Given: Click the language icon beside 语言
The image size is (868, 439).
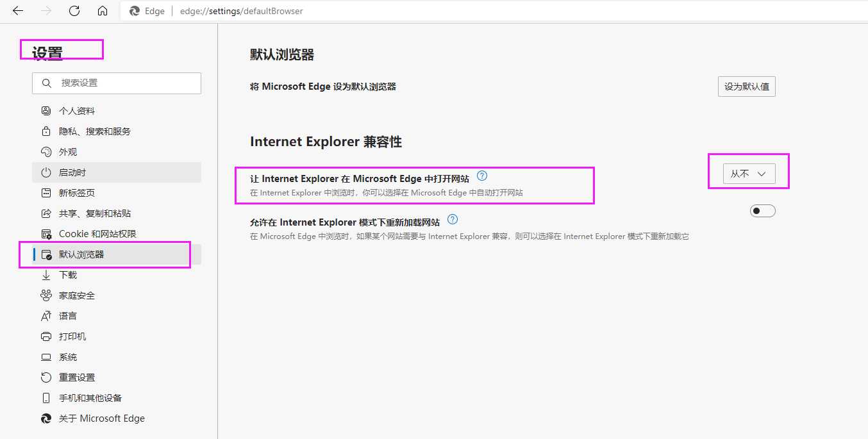Looking at the screenshot, I should point(46,316).
